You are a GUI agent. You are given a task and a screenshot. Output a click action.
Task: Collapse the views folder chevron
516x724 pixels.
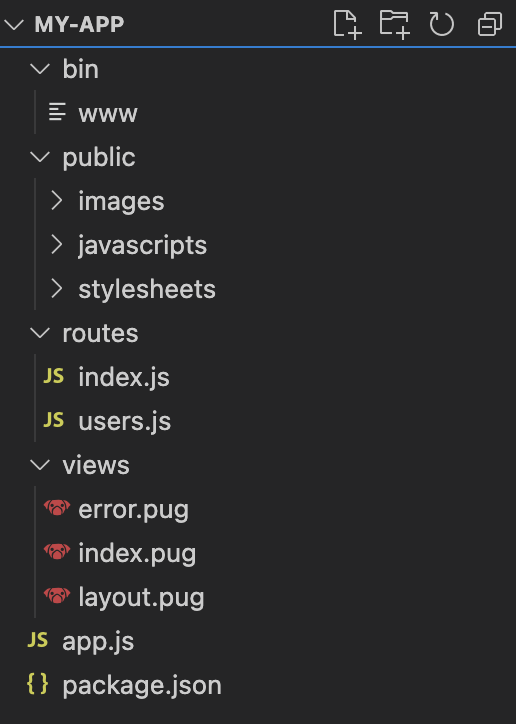[x=40, y=465]
